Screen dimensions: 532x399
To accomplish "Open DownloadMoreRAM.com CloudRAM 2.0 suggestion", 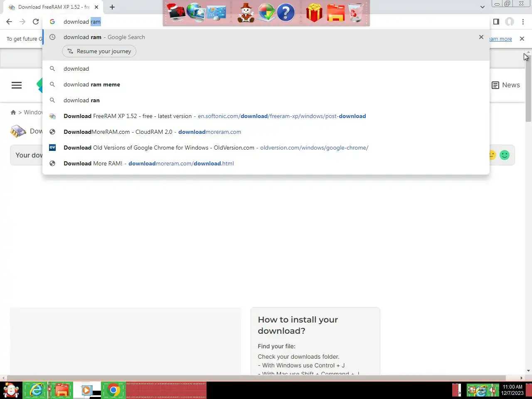I will (x=266, y=132).
